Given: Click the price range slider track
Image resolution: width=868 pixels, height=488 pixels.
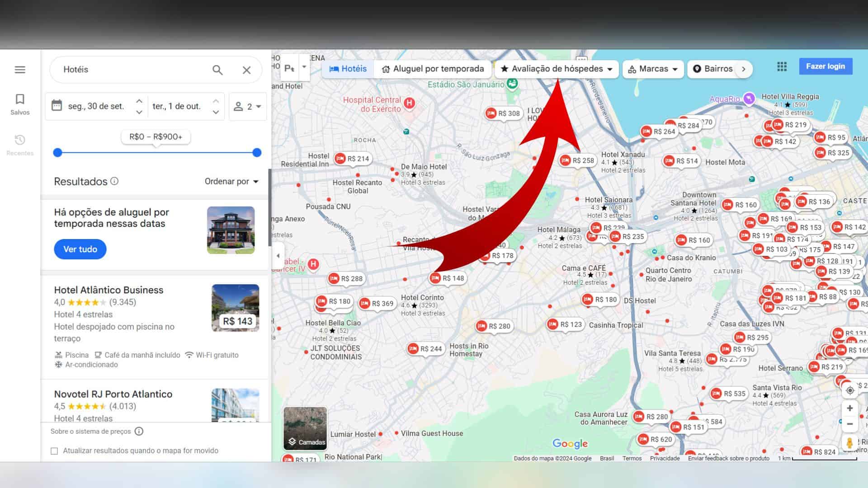Looking at the screenshot, I should point(157,153).
